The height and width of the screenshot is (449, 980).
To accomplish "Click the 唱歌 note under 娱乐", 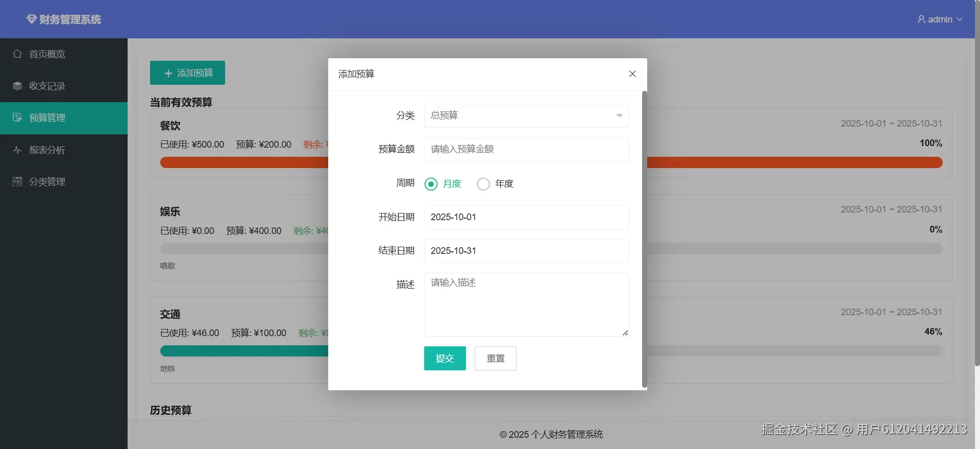I will coord(167,266).
